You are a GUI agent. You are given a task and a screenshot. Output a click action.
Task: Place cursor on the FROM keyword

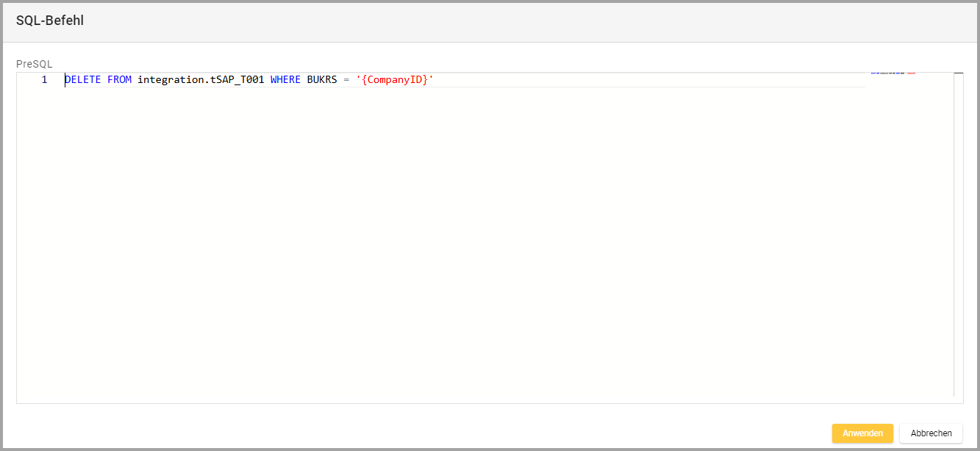click(119, 79)
